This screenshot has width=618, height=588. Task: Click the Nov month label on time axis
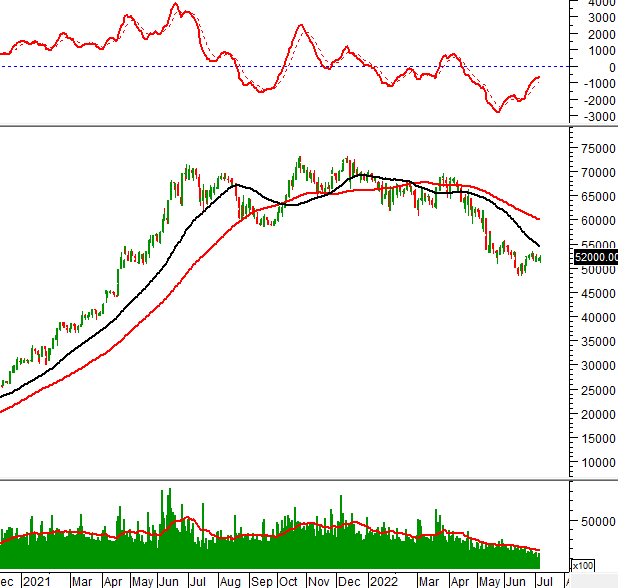click(x=319, y=580)
